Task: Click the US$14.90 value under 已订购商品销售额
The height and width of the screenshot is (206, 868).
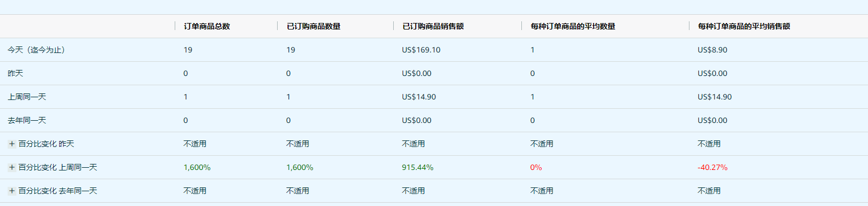Action: (419, 97)
